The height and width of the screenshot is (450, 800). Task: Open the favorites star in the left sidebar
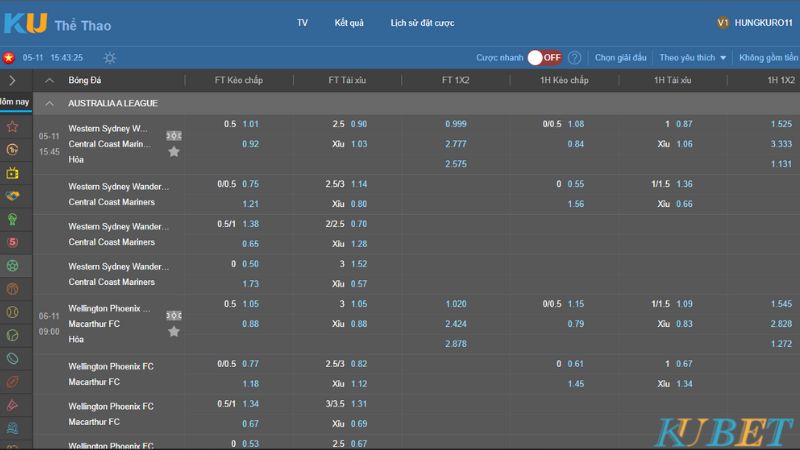click(12, 127)
